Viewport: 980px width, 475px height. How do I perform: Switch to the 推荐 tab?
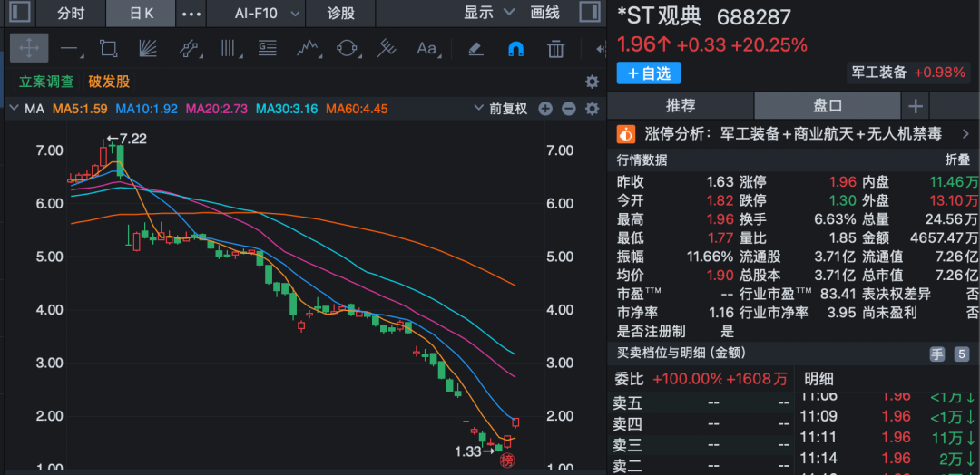coord(681,105)
